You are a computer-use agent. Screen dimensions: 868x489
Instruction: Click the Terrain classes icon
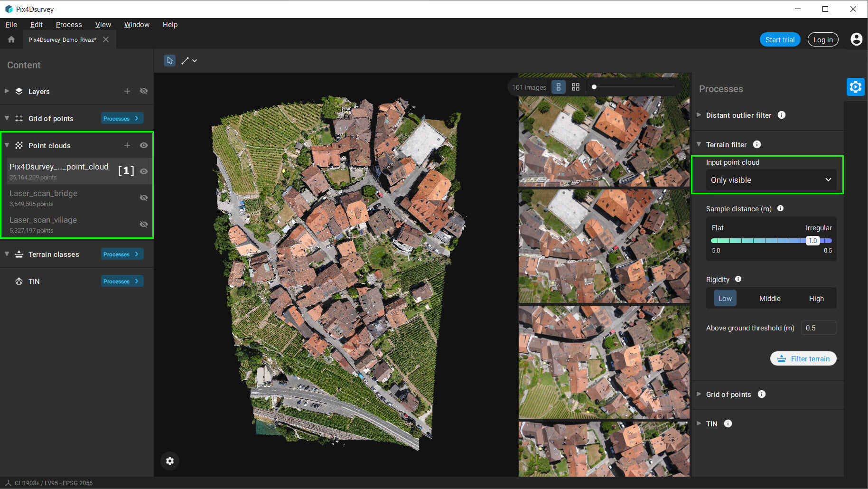(x=19, y=254)
